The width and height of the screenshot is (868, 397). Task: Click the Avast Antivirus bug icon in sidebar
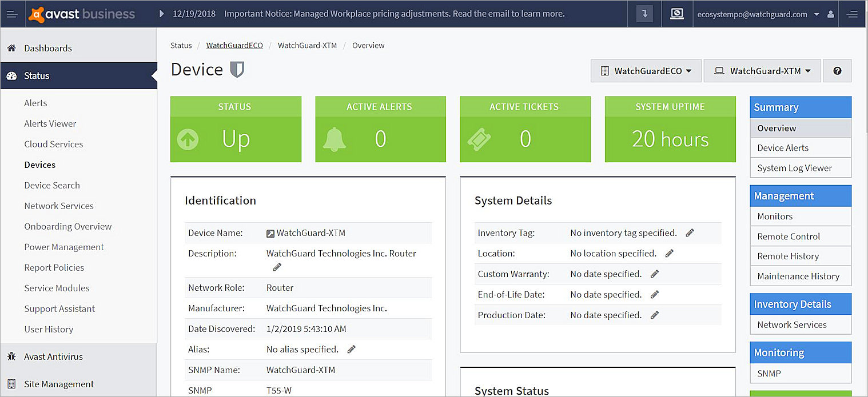[x=12, y=356]
